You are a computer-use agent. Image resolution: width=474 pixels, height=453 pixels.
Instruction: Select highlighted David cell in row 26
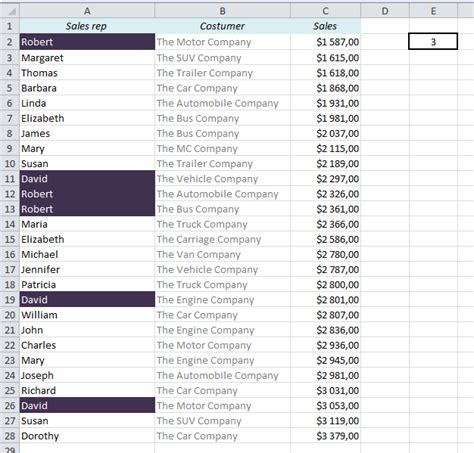point(87,405)
